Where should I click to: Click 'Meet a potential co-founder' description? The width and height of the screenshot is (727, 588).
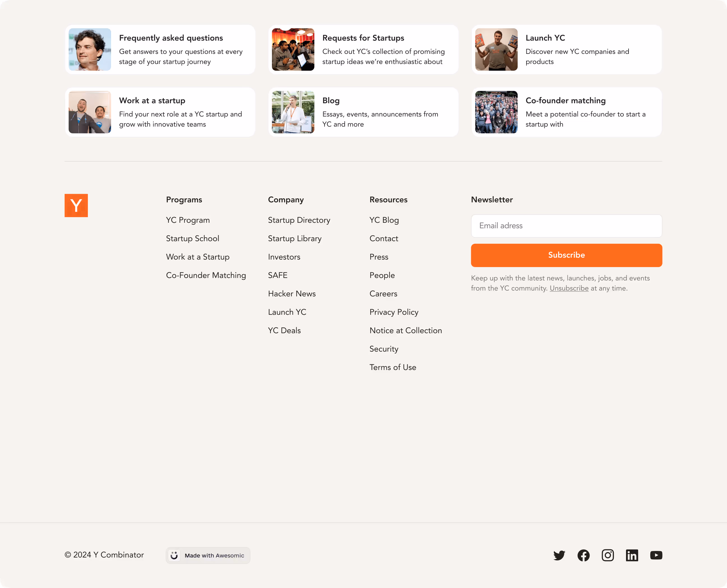pos(585,119)
